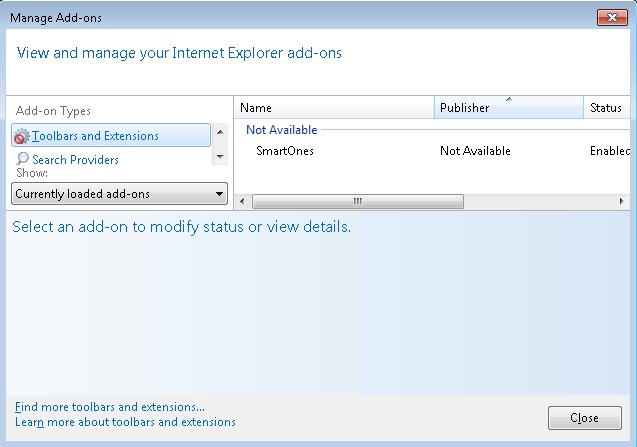Select the SmartOnes add-on row
Screen dimensions: 637x447
click(432, 151)
